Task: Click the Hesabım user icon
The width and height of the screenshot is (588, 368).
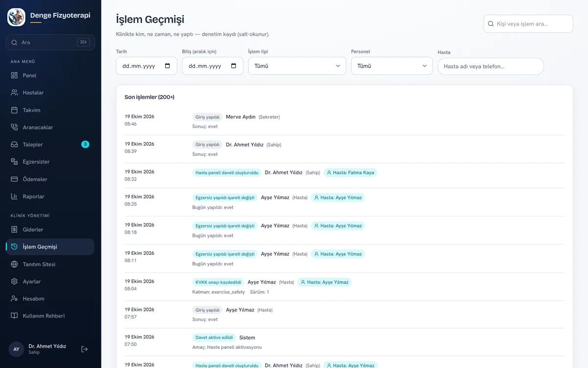Action: pos(14,298)
